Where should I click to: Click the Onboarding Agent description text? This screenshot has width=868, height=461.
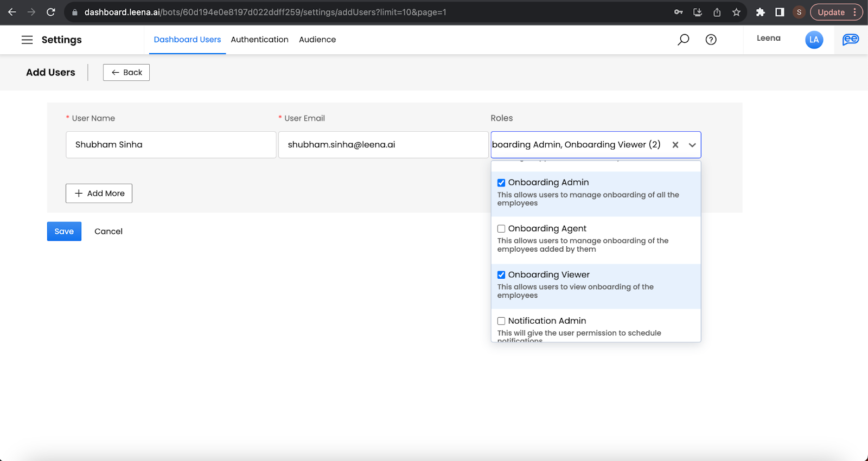point(583,245)
